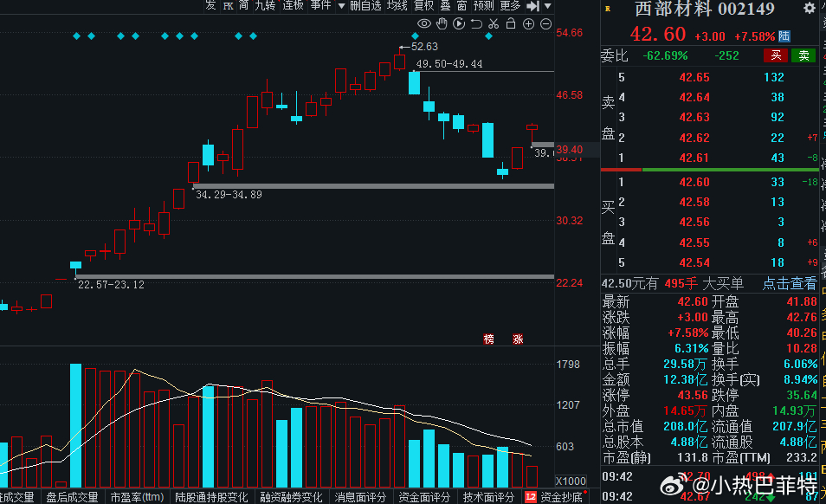
Task: Click the X1000 volume scale label
Action: tap(571, 481)
